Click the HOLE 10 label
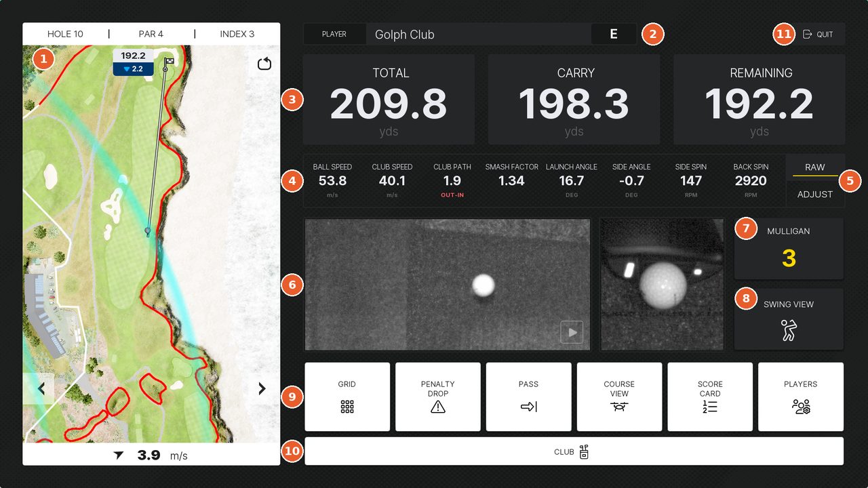Viewport: 868px width, 488px height. (x=65, y=34)
